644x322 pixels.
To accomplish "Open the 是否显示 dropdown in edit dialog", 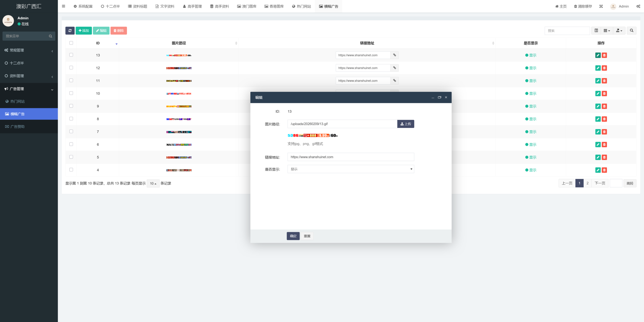I will coord(351,169).
